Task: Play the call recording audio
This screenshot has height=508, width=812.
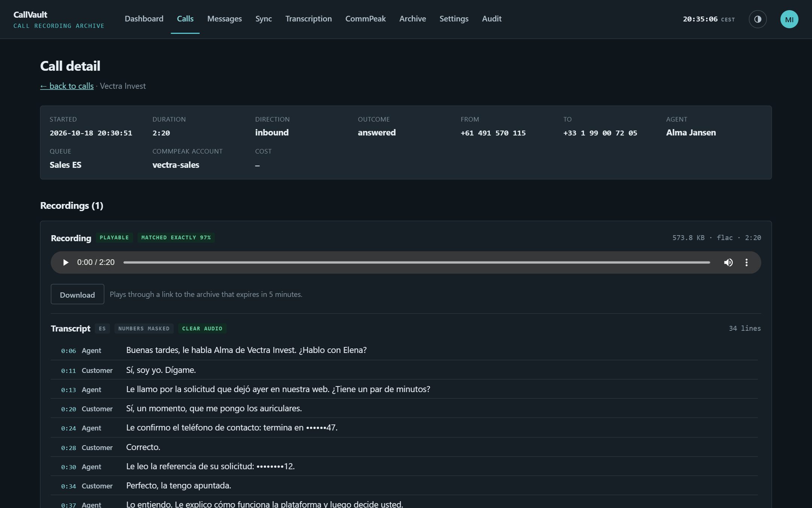Action: (65, 262)
